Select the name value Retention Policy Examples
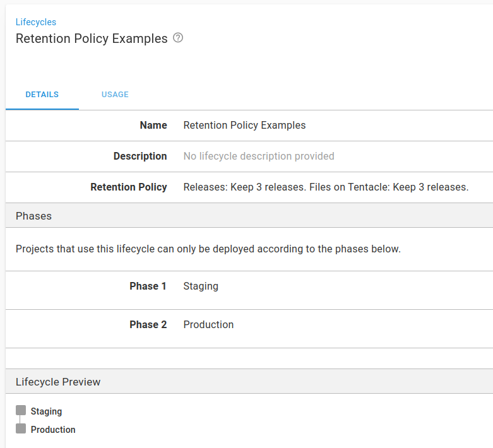Screen dimensions: 493x448 click(x=245, y=125)
